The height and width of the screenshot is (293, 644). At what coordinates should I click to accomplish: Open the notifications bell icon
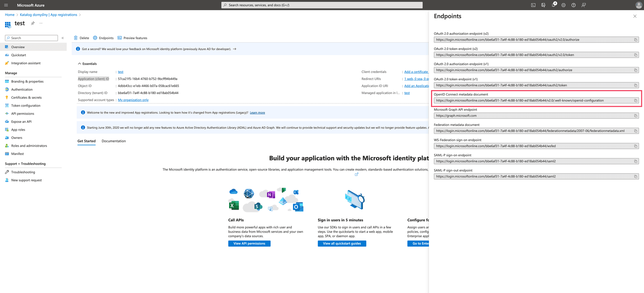[553, 5]
